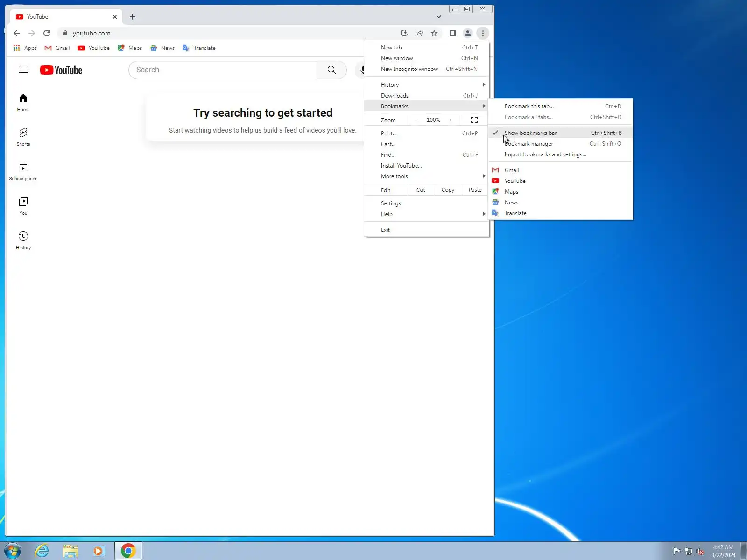Choose Find... from the menu
This screenshot has height=560, width=747.
click(427, 155)
